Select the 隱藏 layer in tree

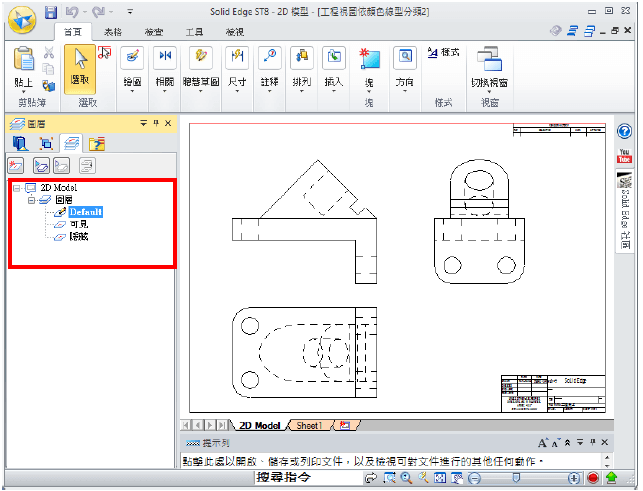[78, 237]
